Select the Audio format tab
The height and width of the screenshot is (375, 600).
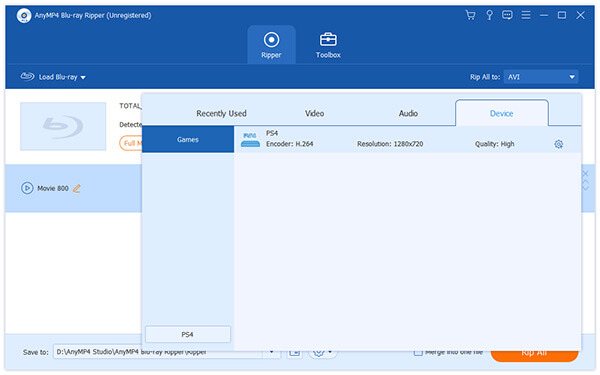(408, 113)
